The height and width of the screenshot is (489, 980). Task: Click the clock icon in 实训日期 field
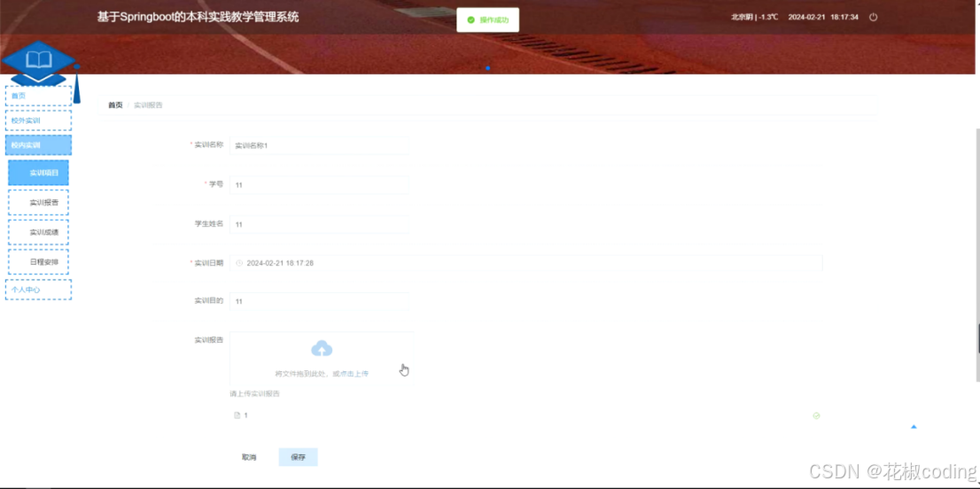[x=238, y=263]
